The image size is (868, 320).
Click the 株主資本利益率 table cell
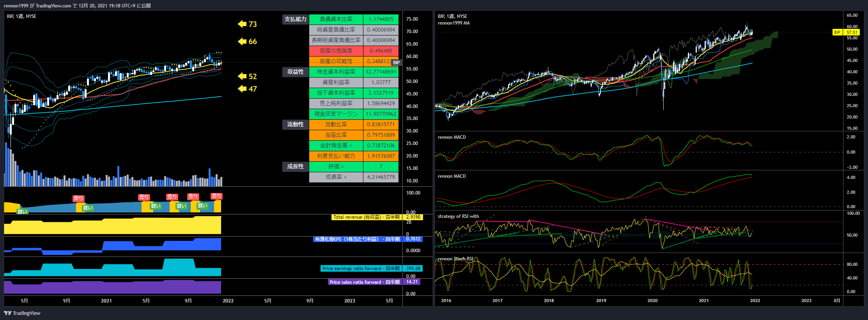336,72
